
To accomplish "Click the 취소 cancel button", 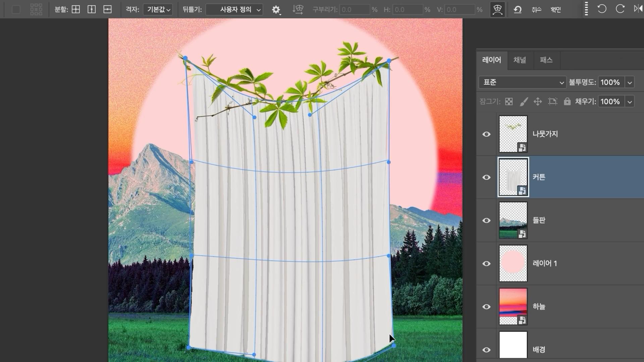I will point(536,9).
